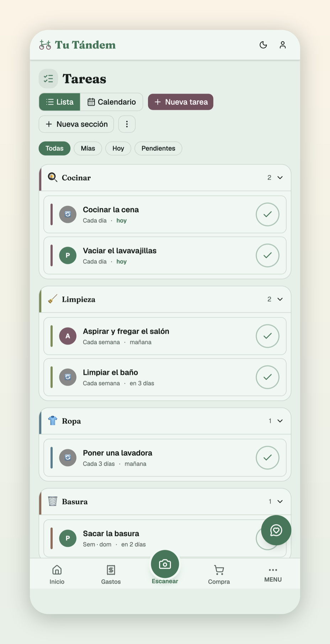Open the Escanear camera button
The width and height of the screenshot is (330, 644).
point(165,564)
